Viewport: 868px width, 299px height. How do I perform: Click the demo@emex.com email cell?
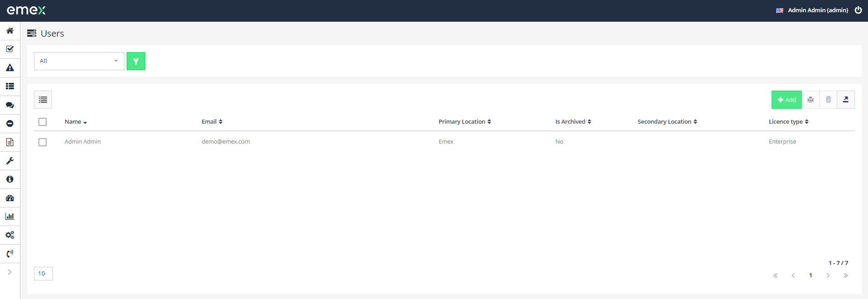226,142
